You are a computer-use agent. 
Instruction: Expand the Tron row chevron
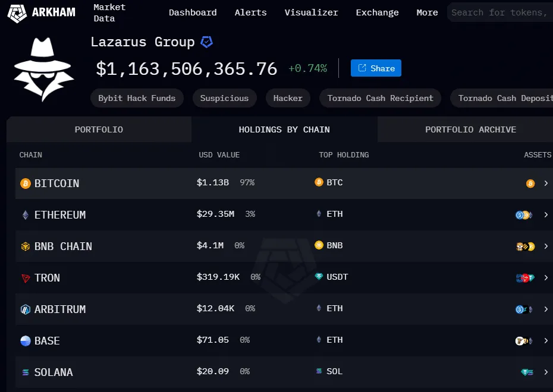point(546,277)
